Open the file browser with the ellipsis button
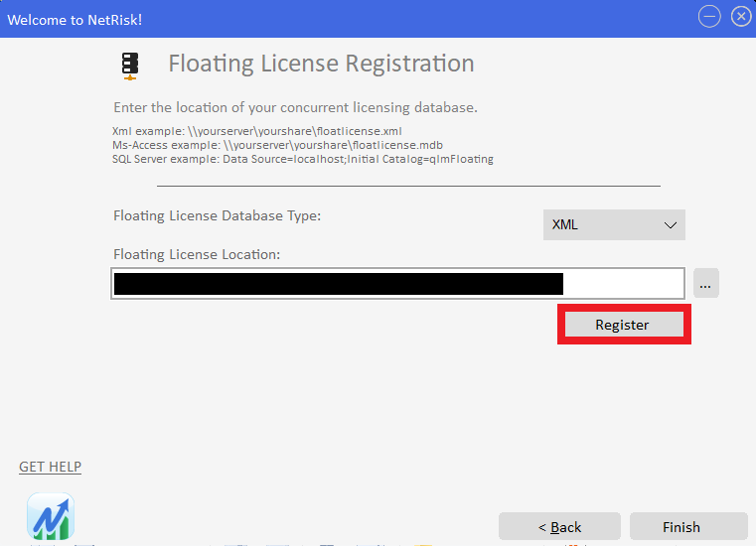Screen dimensions: 756x546 [x=706, y=283]
